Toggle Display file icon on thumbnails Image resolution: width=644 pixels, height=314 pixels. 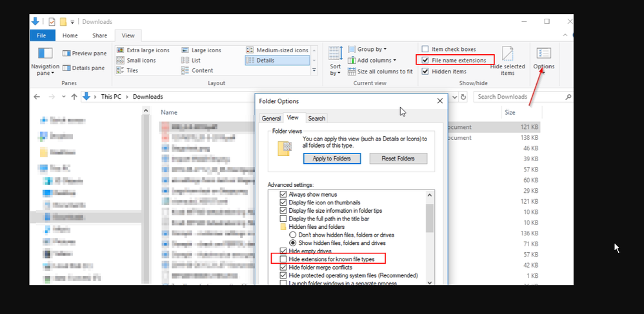[283, 202]
